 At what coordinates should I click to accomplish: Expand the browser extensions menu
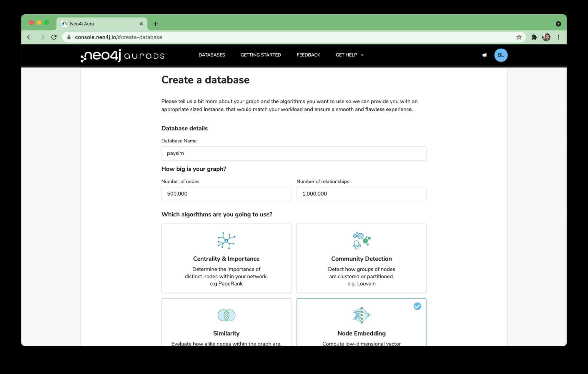point(534,37)
